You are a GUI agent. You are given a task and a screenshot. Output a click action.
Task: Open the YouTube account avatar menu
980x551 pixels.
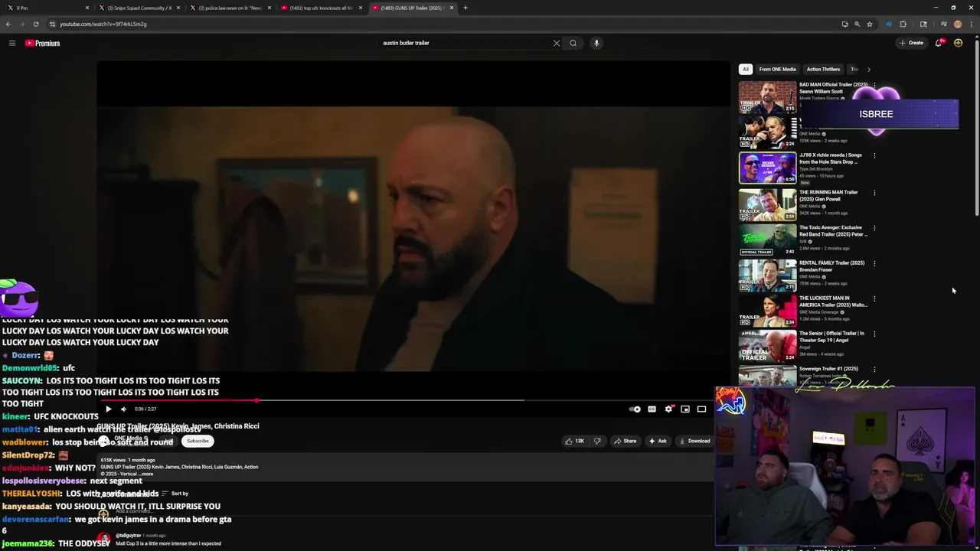(958, 43)
